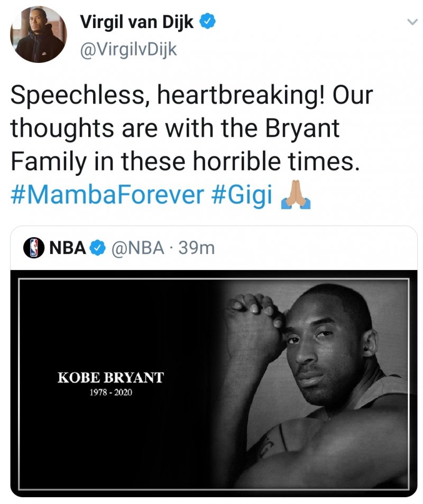Click the KOBE BRYANT title in the image
Screen dimensions: 423x504
coord(111,378)
